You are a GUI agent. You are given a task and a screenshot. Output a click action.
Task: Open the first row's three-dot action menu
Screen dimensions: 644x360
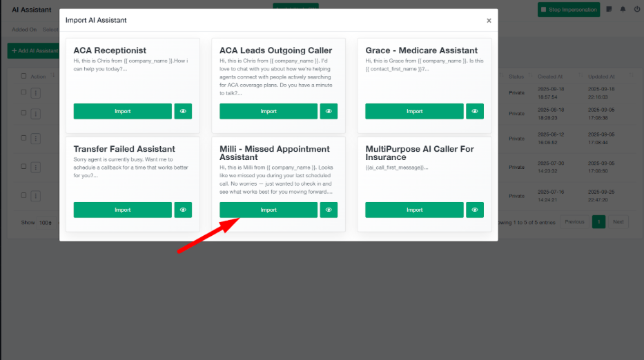[x=36, y=92]
